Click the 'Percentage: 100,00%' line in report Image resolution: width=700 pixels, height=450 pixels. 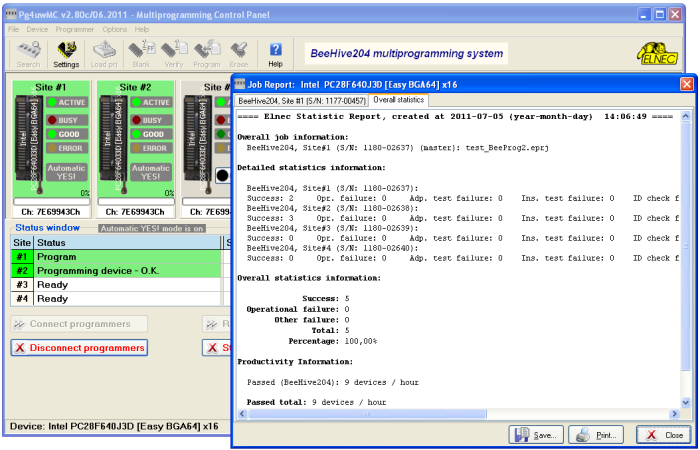(333, 342)
